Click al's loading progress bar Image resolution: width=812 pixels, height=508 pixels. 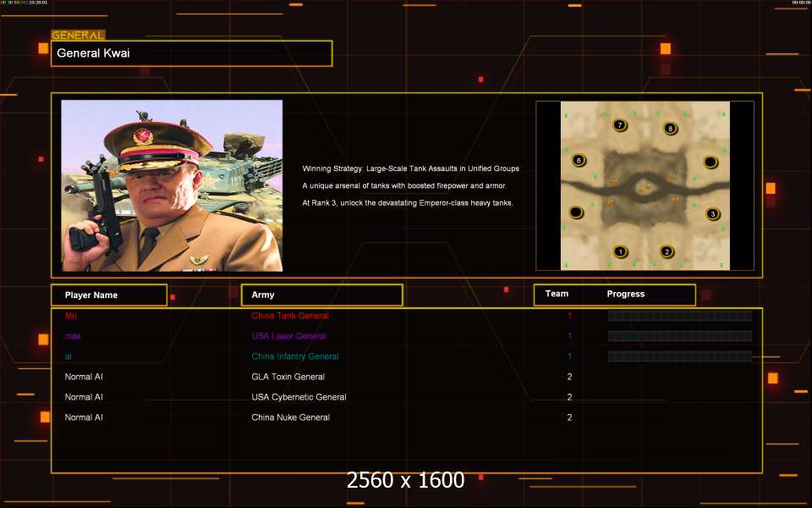680,356
